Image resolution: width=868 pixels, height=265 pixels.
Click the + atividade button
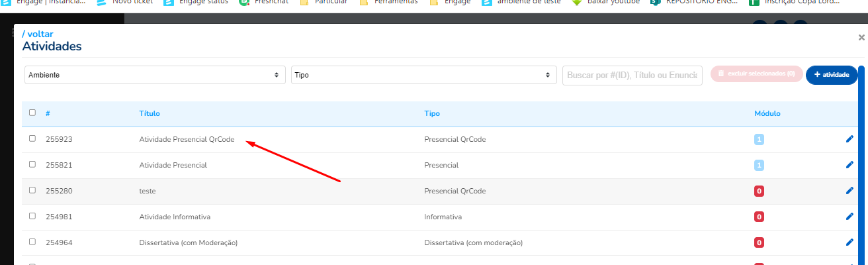832,75
